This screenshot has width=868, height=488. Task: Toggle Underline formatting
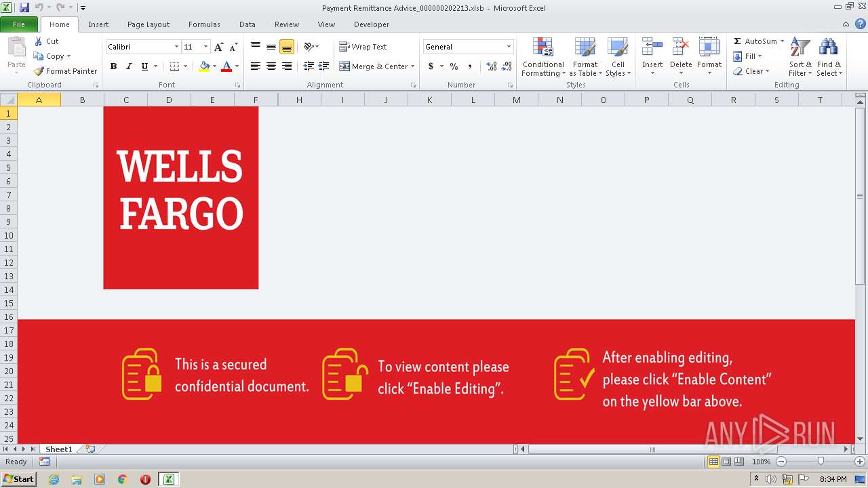[x=144, y=66]
